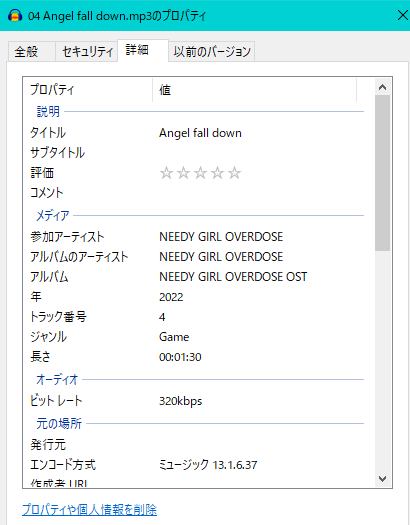Open プロパティや個人情報を削除 link
Viewport: 410px width, 525px height.
89,510
